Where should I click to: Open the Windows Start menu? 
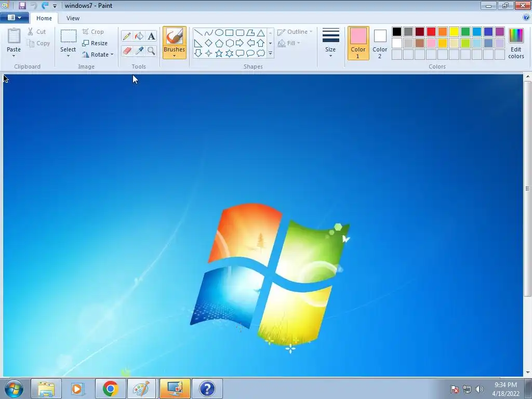pos(14,389)
